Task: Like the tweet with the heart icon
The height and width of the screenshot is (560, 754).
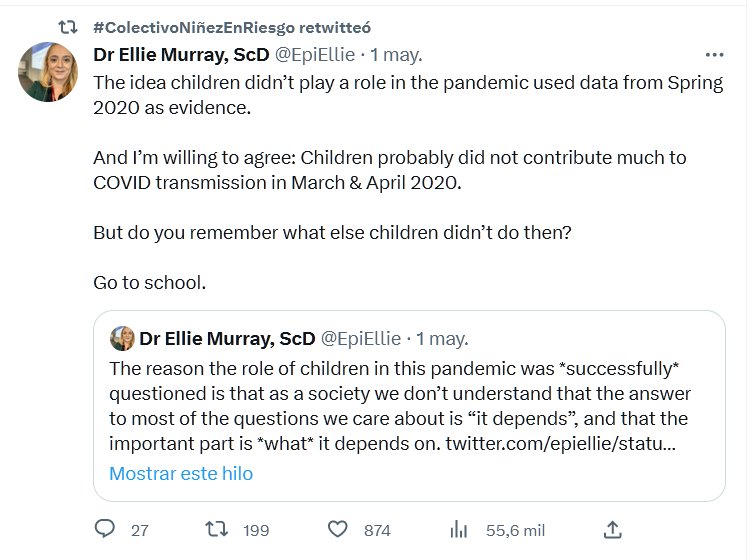Action: tap(338, 529)
